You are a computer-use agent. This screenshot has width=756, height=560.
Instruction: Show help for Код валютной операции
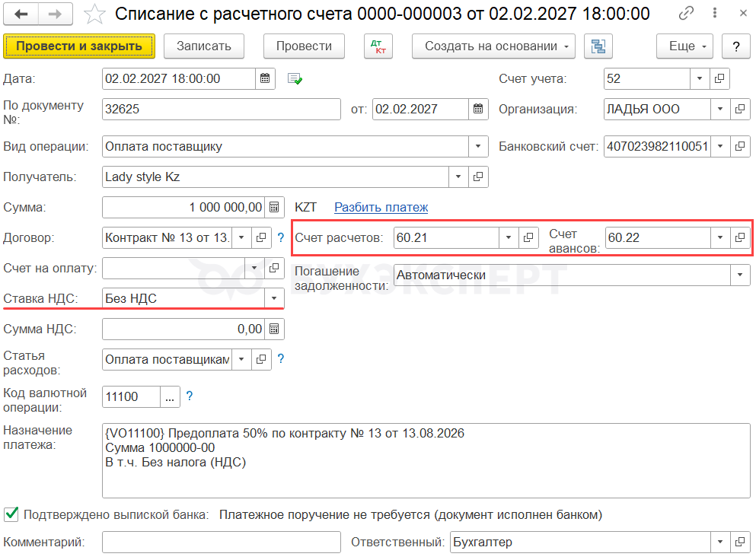click(190, 396)
